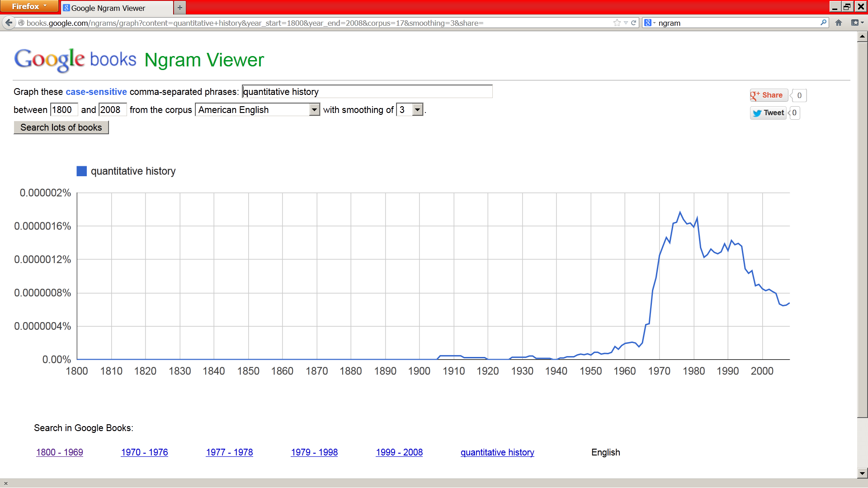Click the case-sensitive link
868x488 pixels.
coord(96,92)
